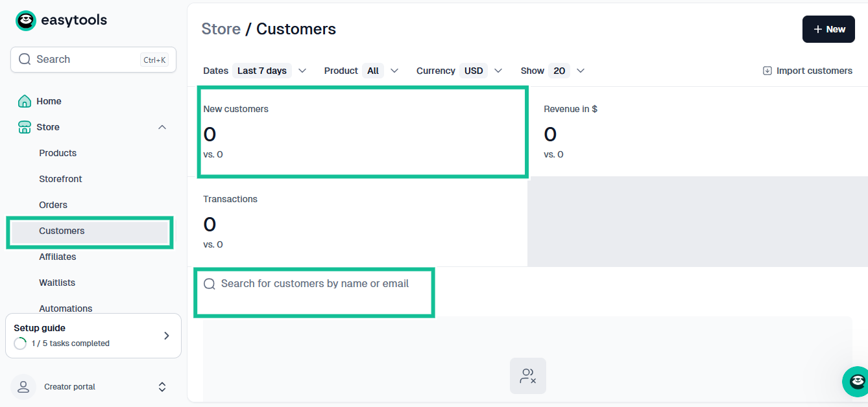Select the Home icon in the sidebar
Screen dimensions: 868x407
tap(24, 101)
